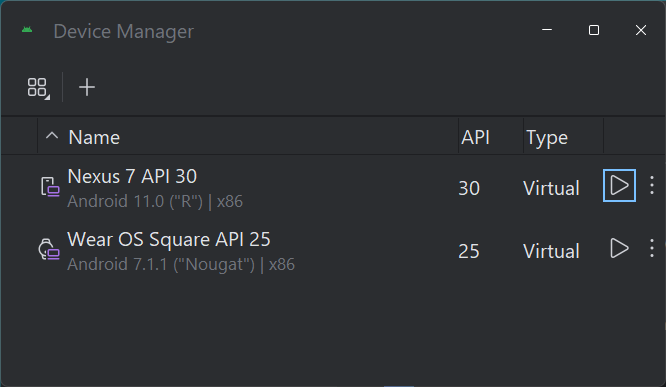Screen dimensions: 666x387
Task: Maximize the Device Manager window
Action: [x=594, y=30]
